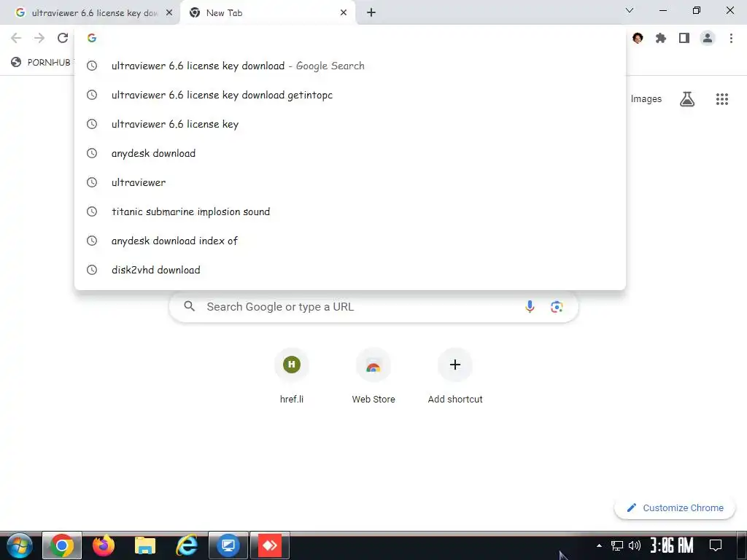Open the Extensions puzzle icon

pyautogui.click(x=661, y=38)
